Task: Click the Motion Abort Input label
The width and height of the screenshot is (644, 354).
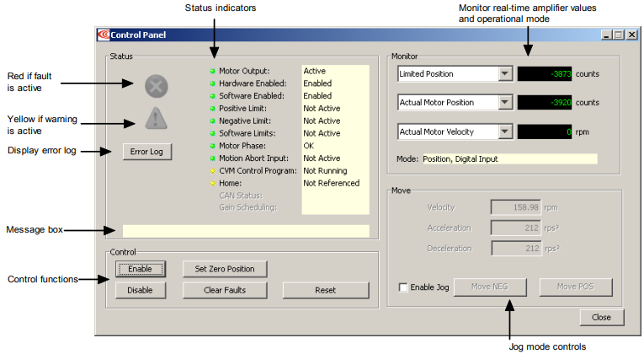Action: click(254, 158)
